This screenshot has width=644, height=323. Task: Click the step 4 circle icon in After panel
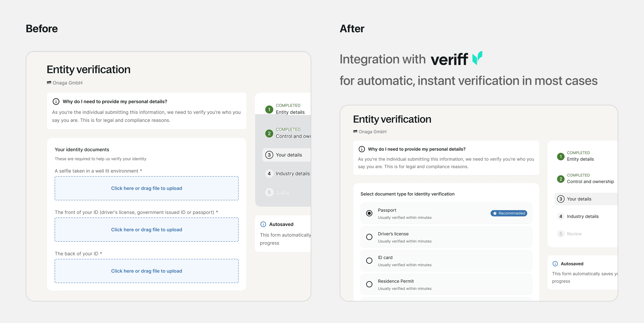(560, 216)
